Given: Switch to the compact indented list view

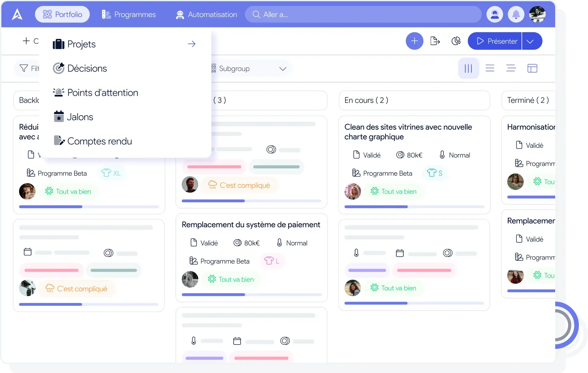Looking at the screenshot, I should point(511,68).
